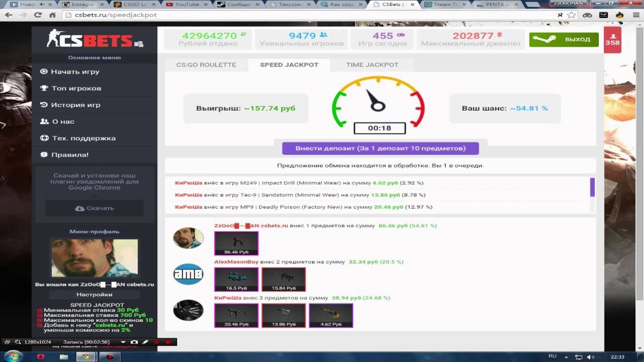
Task: Select the 20.46 Руб skin item
Action: pyautogui.click(x=236, y=316)
